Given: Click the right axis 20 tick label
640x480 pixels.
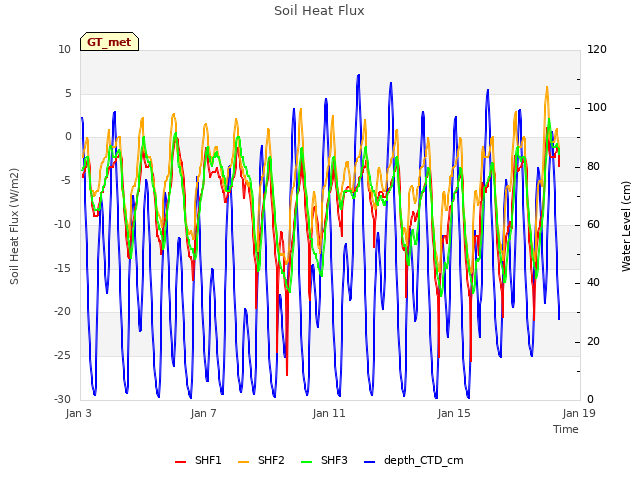Looking at the screenshot, I should coord(593,341).
